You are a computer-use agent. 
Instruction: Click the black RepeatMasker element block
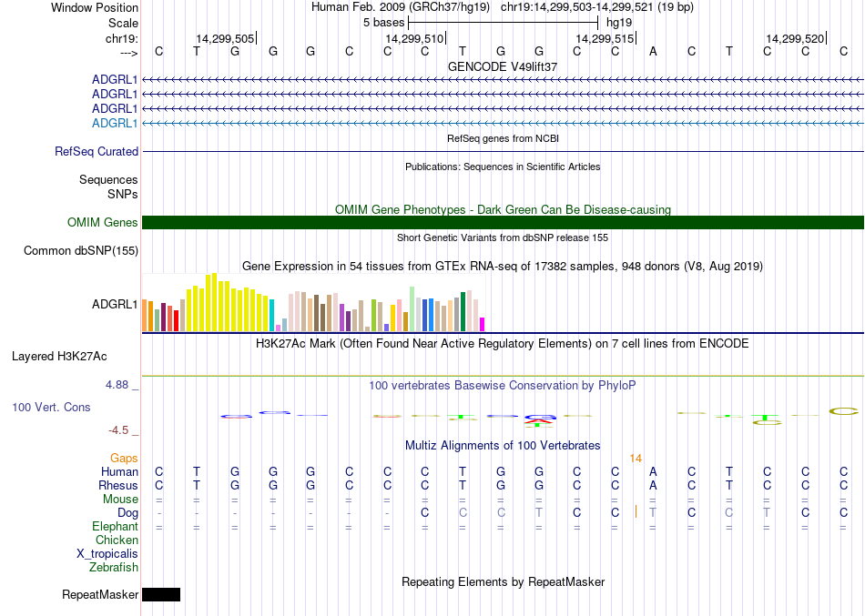pyautogui.click(x=161, y=595)
